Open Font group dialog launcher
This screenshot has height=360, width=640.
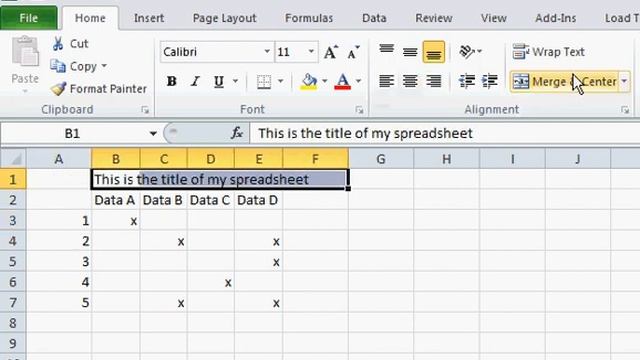[359, 110]
